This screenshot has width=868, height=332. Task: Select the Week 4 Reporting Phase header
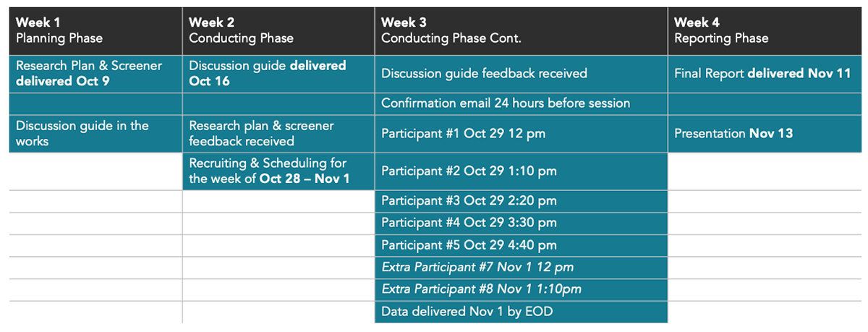(x=763, y=30)
